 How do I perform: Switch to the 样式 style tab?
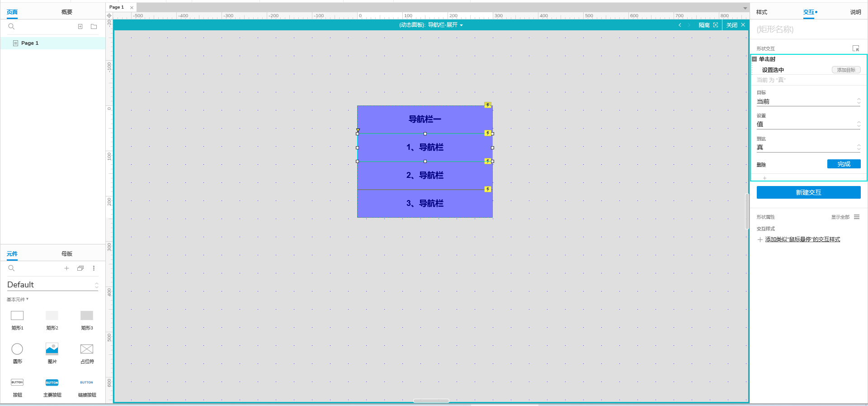click(x=762, y=12)
